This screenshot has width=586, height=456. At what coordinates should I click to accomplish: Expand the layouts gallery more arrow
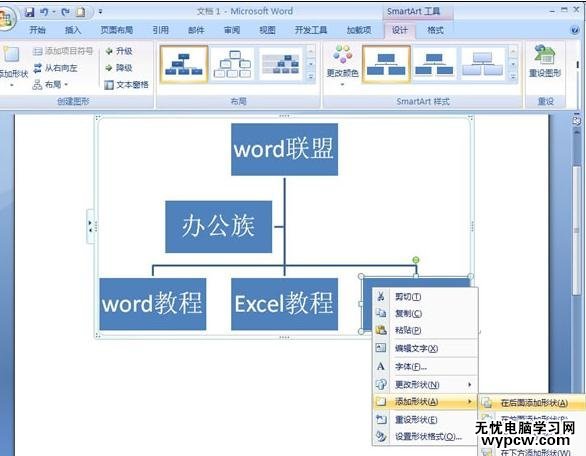(311, 77)
